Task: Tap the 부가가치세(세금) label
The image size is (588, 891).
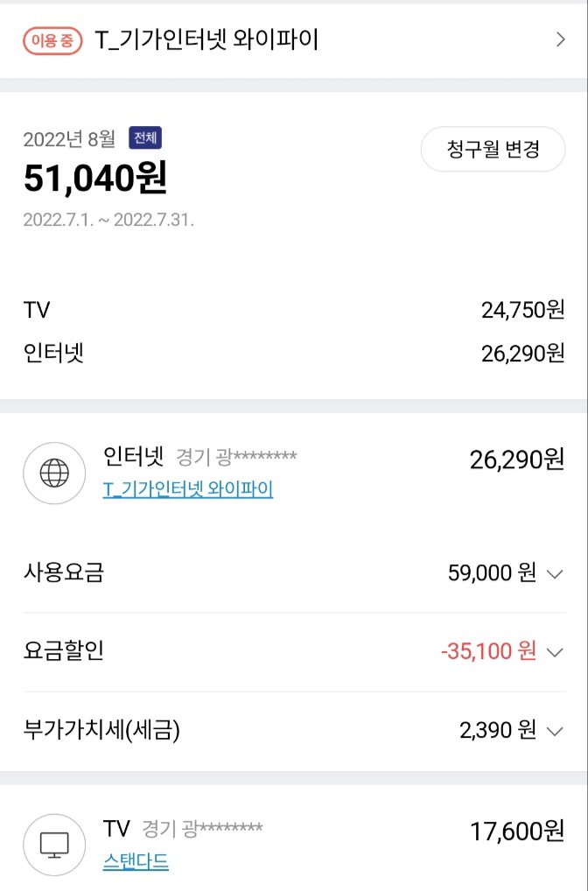Action: coord(101,730)
